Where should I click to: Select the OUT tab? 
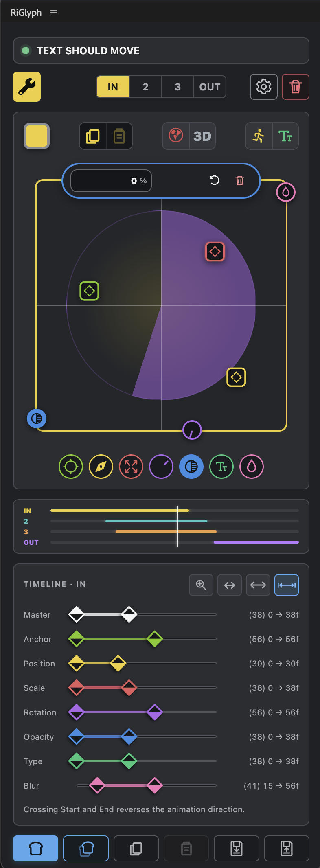pyautogui.click(x=210, y=87)
